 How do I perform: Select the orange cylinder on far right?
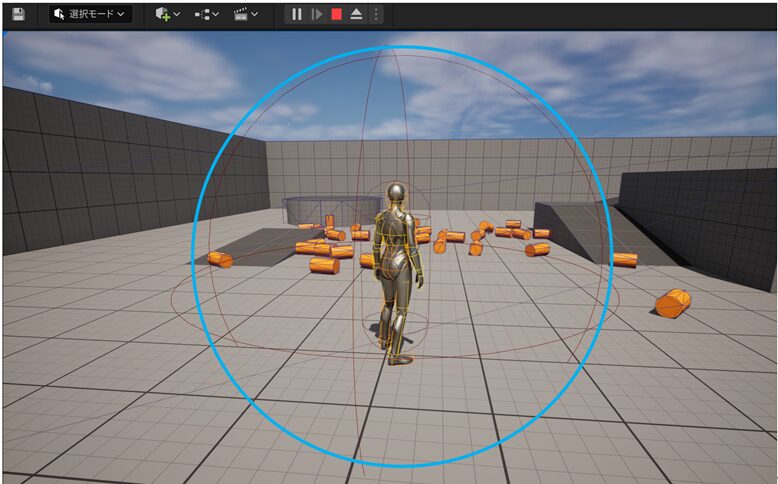click(x=673, y=303)
